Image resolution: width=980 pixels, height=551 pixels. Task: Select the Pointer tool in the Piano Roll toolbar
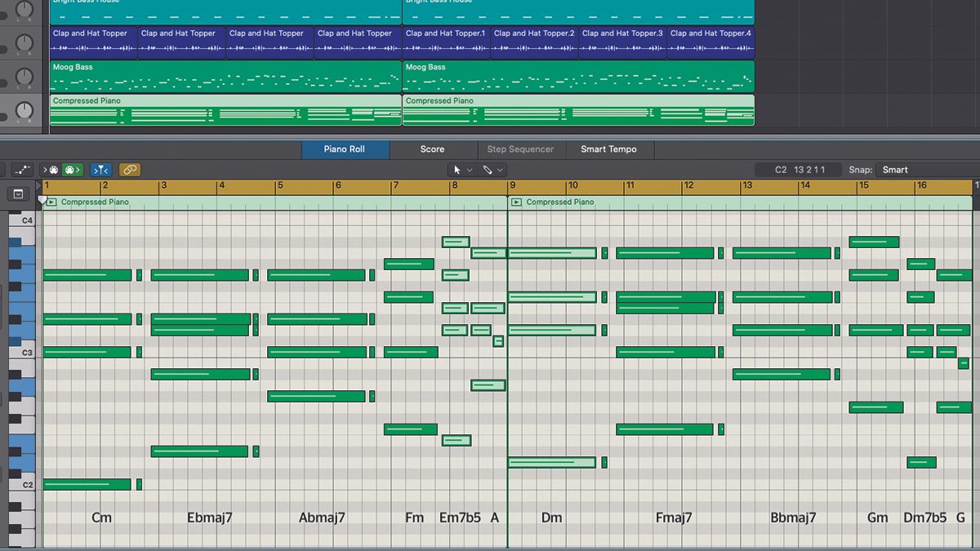point(457,170)
